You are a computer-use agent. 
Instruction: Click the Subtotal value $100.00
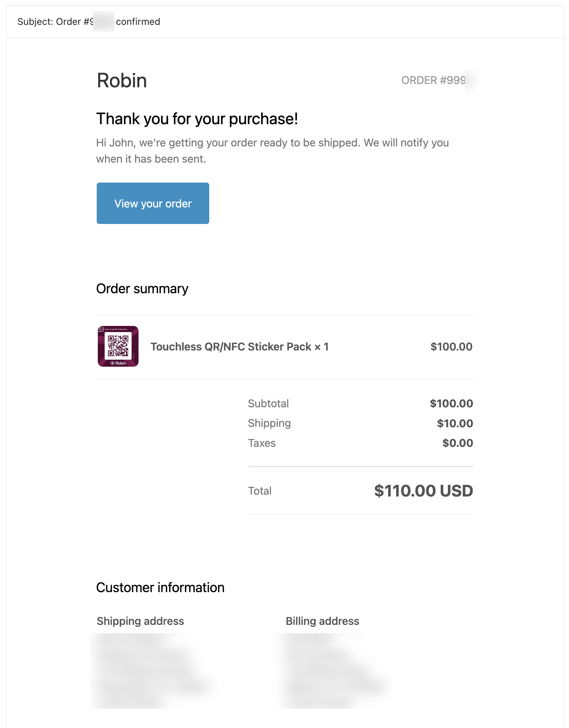coord(451,404)
